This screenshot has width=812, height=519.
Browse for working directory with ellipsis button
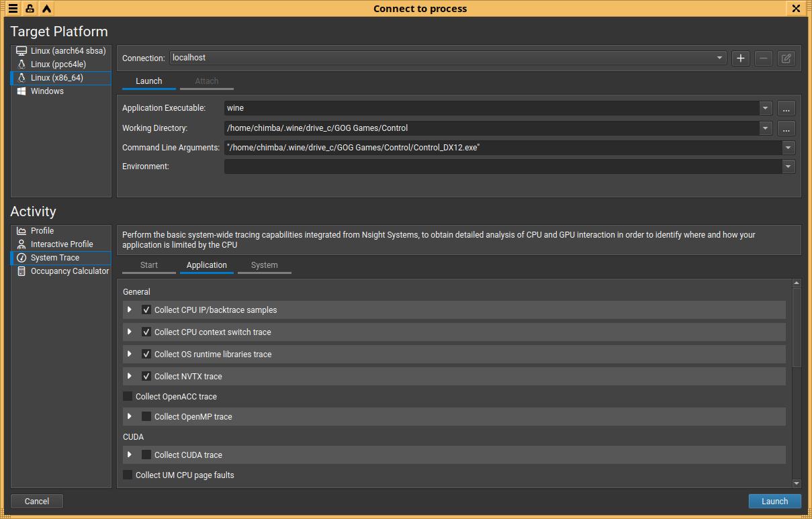[786, 128]
